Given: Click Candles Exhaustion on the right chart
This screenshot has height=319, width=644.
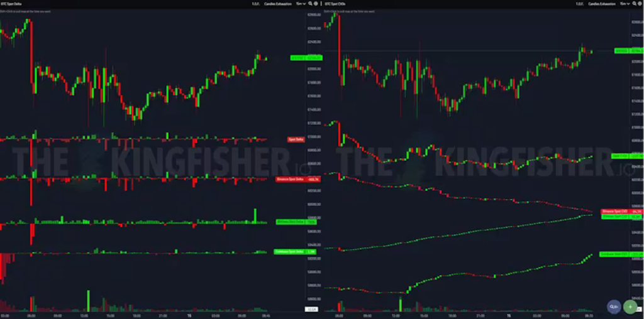Looking at the screenshot, I should pyautogui.click(x=601, y=4).
